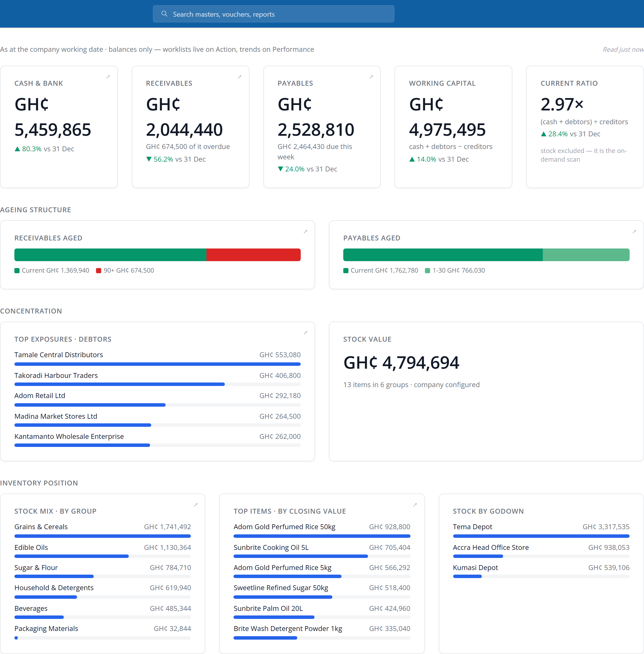Select Sugar & Flour stock group

tap(102, 571)
